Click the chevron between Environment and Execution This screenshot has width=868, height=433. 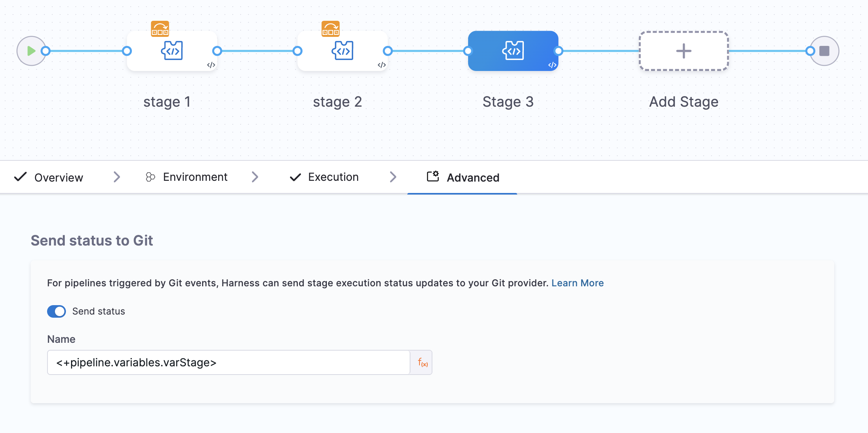[x=255, y=177]
